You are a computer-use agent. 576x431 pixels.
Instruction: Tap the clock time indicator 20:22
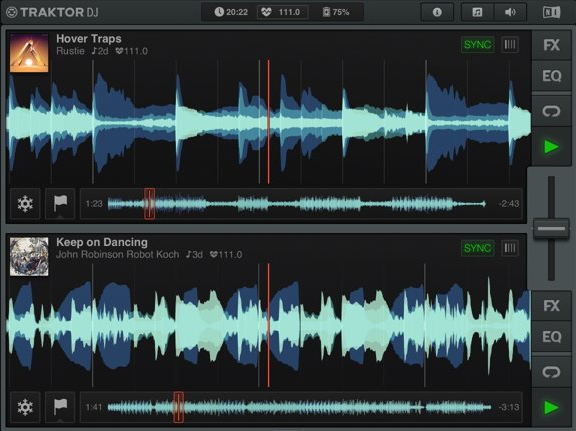[x=231, y=12]
